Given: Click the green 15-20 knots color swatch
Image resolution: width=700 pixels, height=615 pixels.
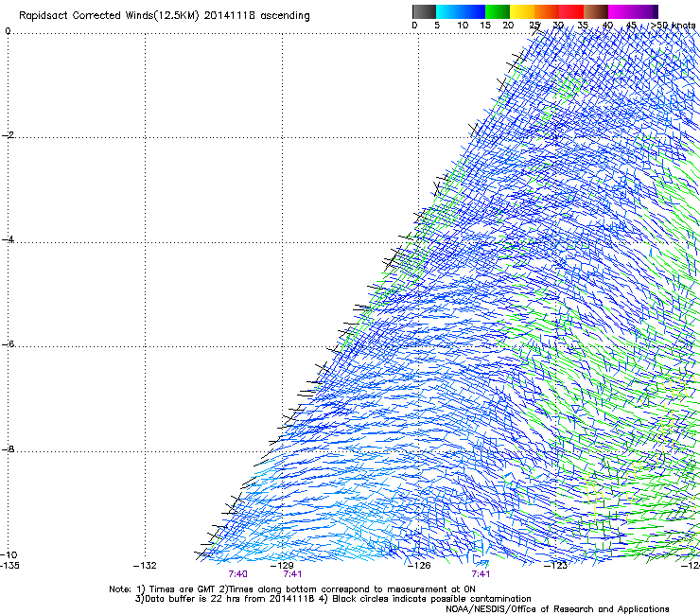Looking at the screenshot, I should pos(498,11).
